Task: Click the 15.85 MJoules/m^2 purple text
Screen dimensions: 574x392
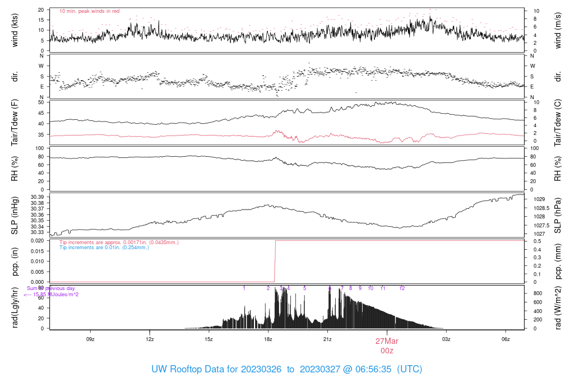Action: point(51,295)
